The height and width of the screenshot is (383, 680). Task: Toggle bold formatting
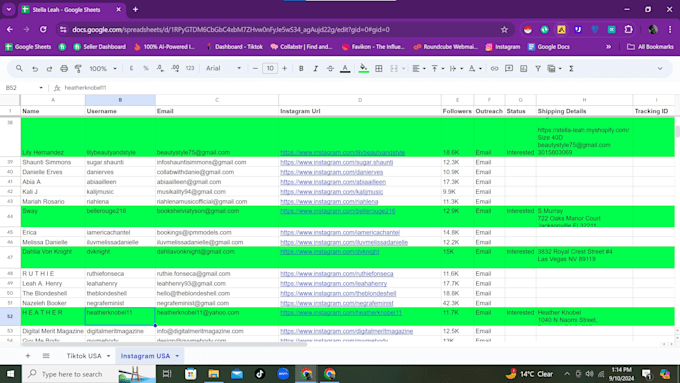(x=301, y=69)
